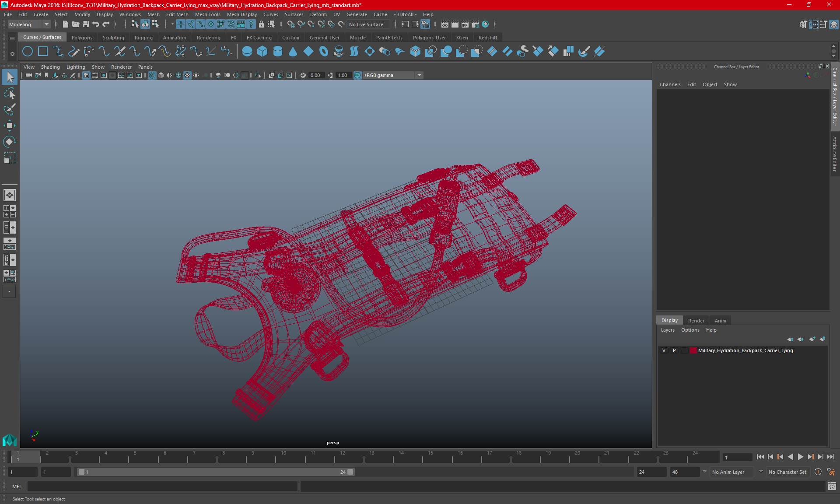Toggle the MEL command language label
This screenshot has width=840, height=504.
(x=17, y=486)
